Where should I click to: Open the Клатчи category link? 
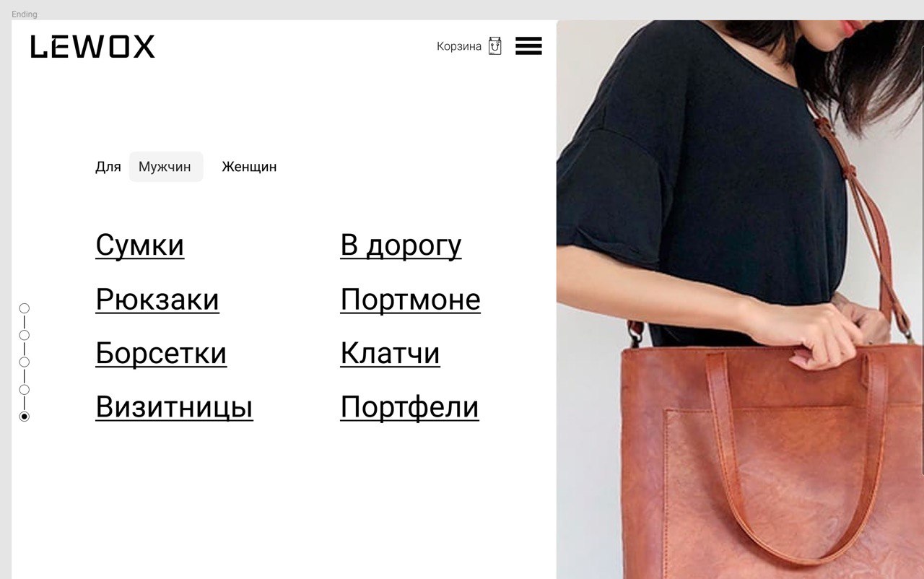click(390, 354)
